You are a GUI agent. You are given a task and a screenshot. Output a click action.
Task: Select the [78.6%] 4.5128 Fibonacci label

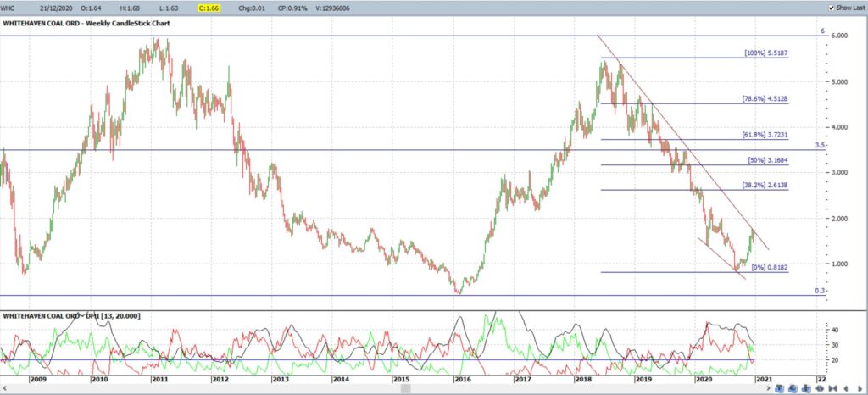point(765,99)
